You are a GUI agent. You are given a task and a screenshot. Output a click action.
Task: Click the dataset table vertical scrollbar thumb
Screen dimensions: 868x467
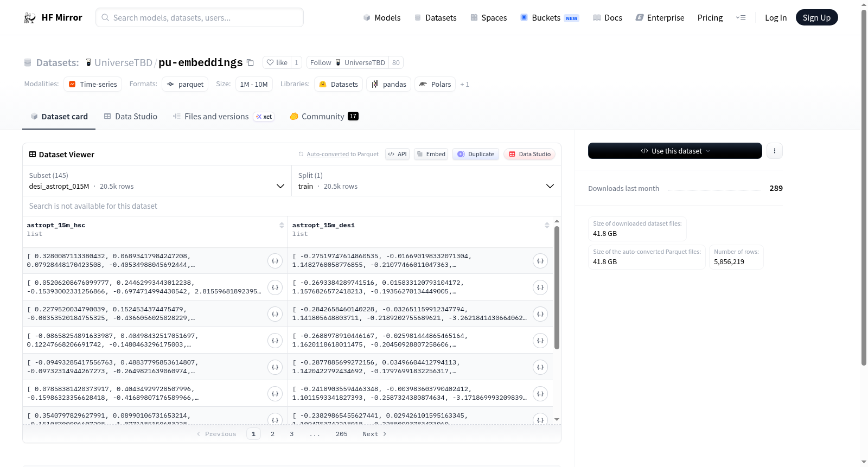(x=557, y=287)
